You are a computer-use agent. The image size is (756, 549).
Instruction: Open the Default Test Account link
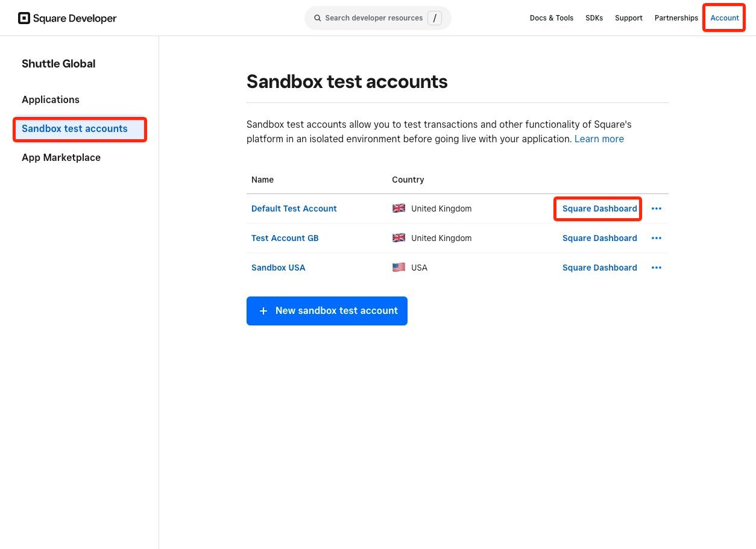[x=294, y=209]
